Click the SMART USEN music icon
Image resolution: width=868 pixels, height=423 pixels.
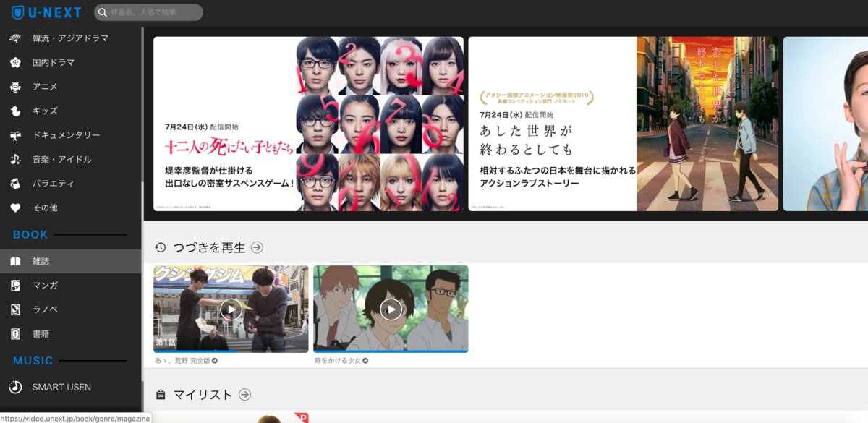coord(15,388)
